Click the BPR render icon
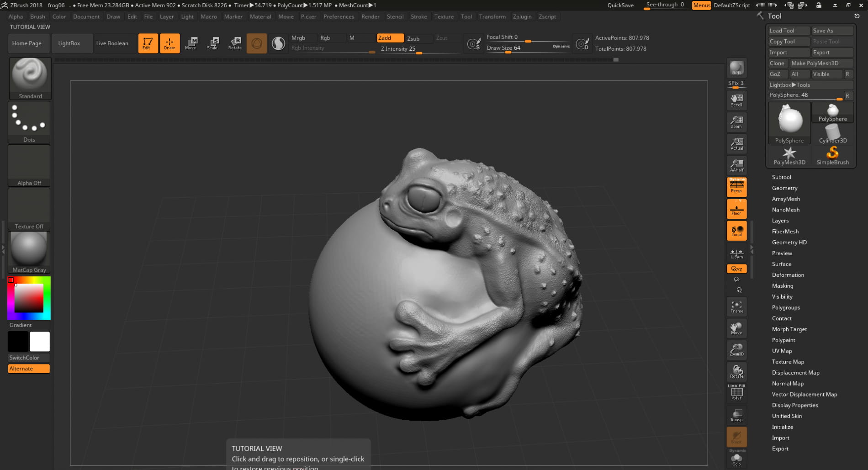The width and height of the screenshot is (868, 470). point(736,68)
